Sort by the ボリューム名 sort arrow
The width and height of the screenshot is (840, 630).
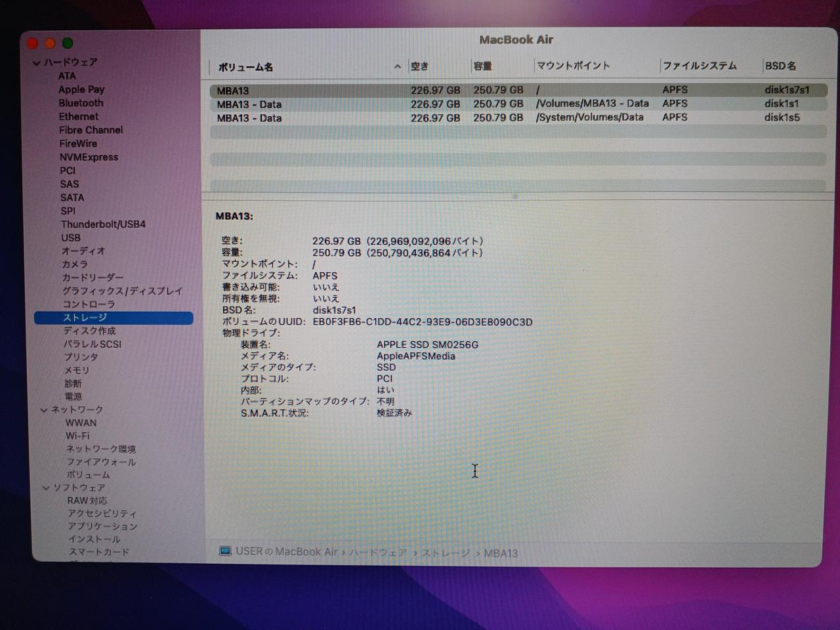click(397, 67)
